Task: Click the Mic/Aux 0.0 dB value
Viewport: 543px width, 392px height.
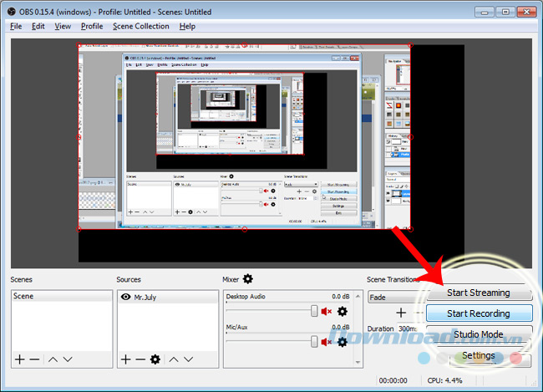Action: [x=341, y=327]
